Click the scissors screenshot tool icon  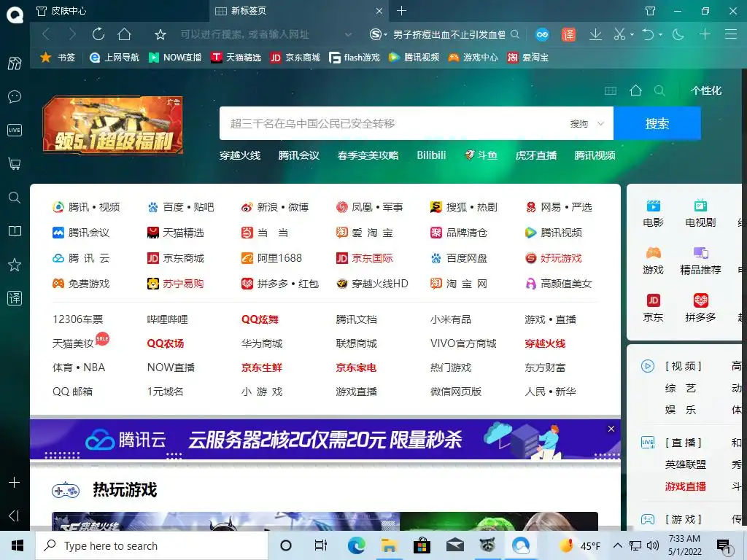tap(619, 34)
